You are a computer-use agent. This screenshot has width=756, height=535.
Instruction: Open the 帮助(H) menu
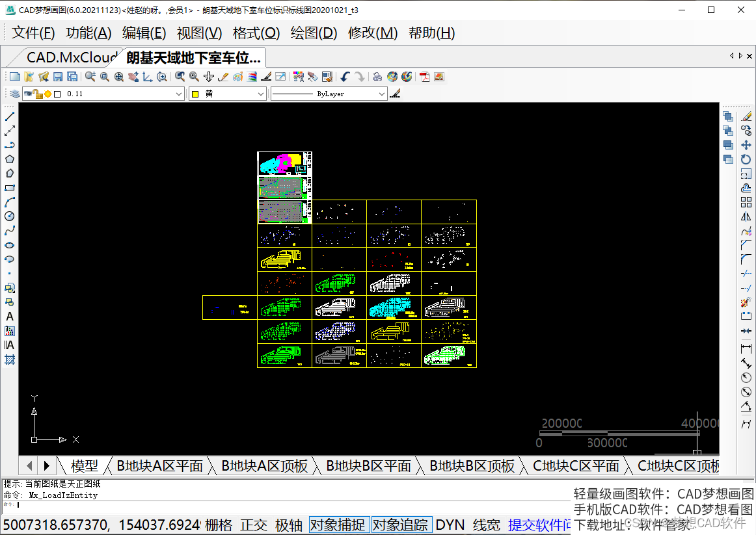point(431,33)
